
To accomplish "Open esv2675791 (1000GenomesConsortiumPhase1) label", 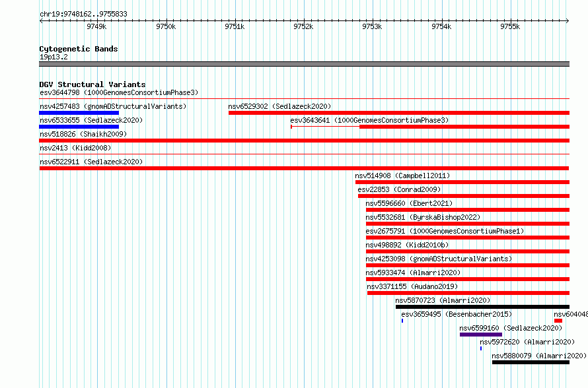I will tap(445, 231).
